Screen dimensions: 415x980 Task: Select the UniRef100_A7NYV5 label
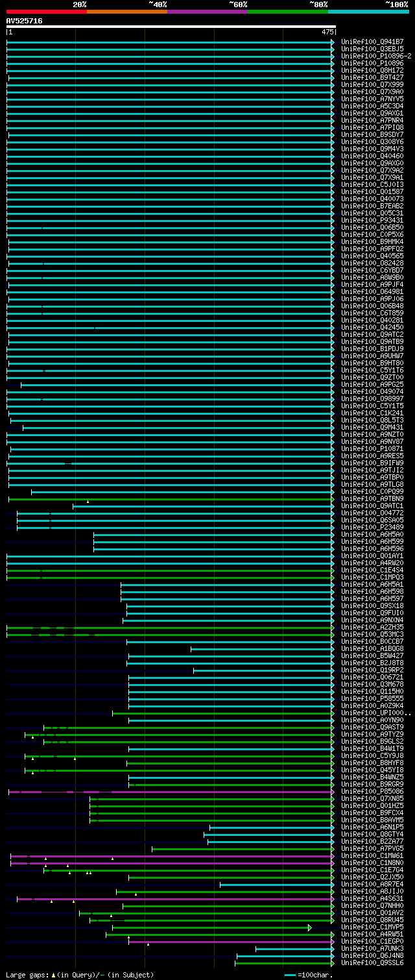tap(372, 99)
